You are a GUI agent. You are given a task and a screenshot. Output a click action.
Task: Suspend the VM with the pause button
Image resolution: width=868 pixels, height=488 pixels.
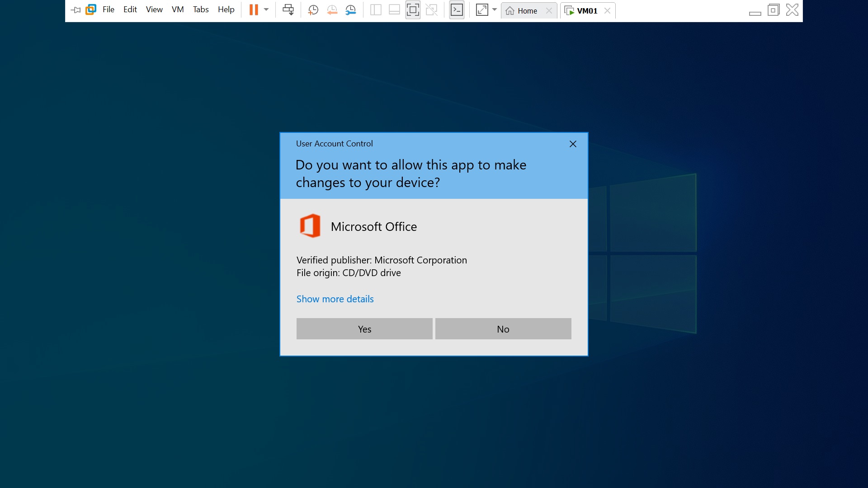pyautogui.click(x=254, y=9)
